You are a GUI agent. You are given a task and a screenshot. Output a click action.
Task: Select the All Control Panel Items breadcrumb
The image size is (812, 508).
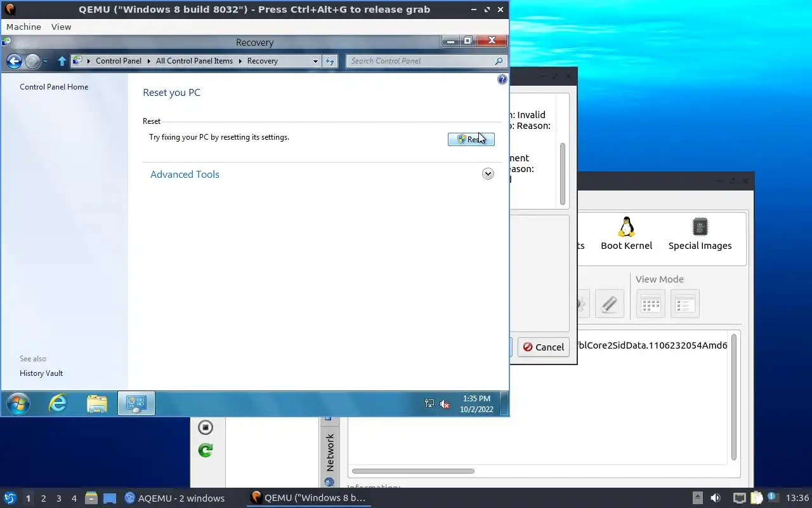coord(194,61)
